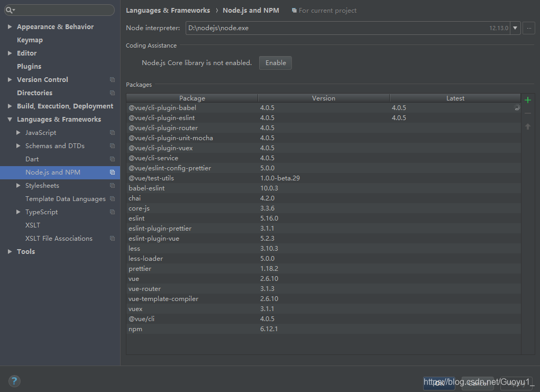Open the Keymap settings page
This screenshot has height=392, width=540.
coord(30,40)
